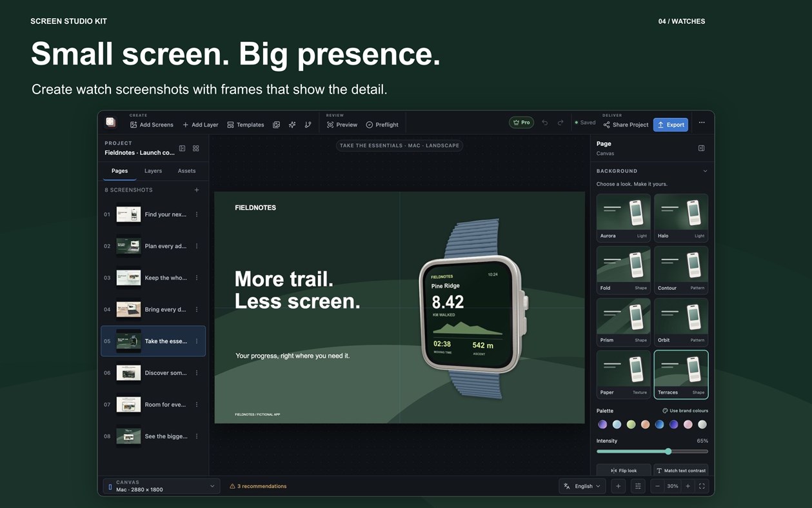The width and height of the screenshot is (812, 508).
Task: Select screenshot 03 Keep the who...
Action: (x=153, y=278)
